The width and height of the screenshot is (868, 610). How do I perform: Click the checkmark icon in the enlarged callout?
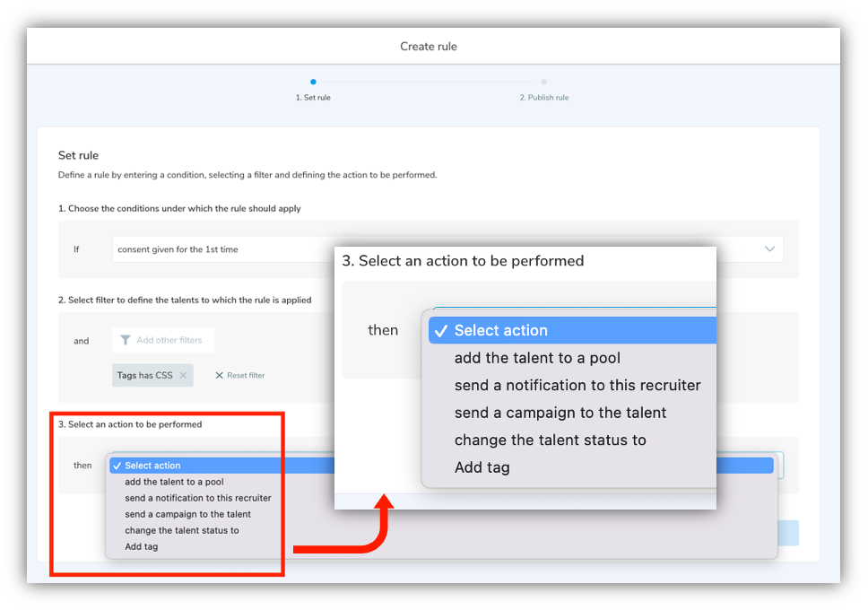440,330
